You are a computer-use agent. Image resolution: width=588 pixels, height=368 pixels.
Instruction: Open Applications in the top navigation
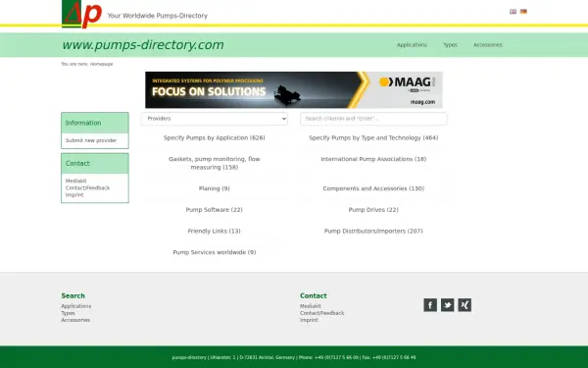[412, 45]
